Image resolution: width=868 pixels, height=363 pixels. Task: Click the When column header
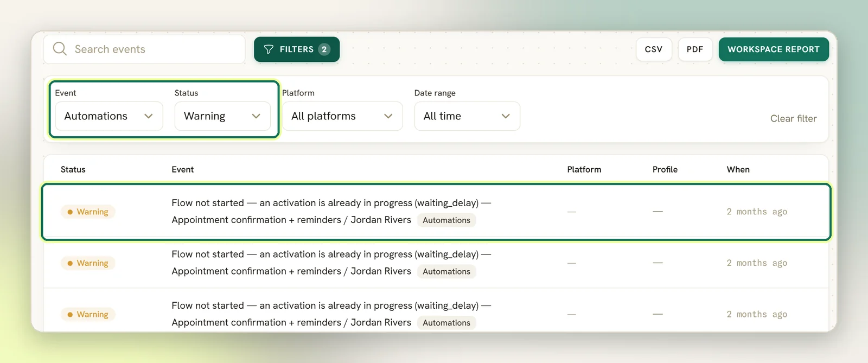[x=738, y=169]
